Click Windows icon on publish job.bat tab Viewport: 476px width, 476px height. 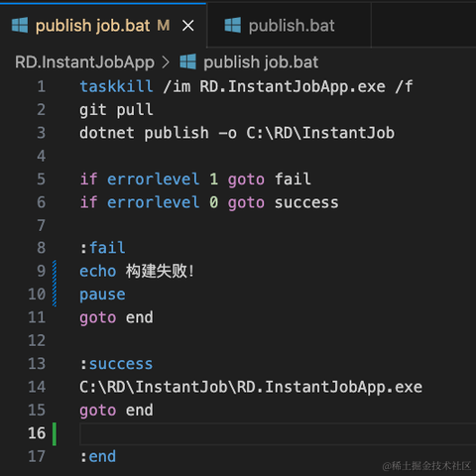point(20,26)
